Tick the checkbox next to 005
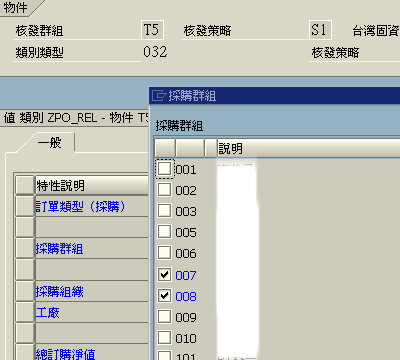Screen dimensions: 400x360 164,232
